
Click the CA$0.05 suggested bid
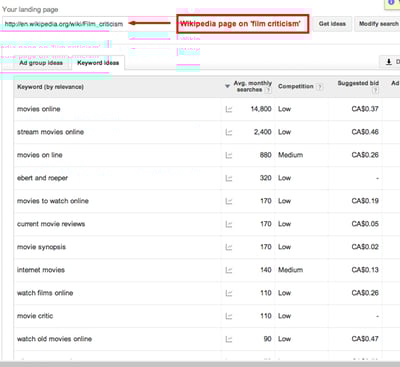click(365, 224)
